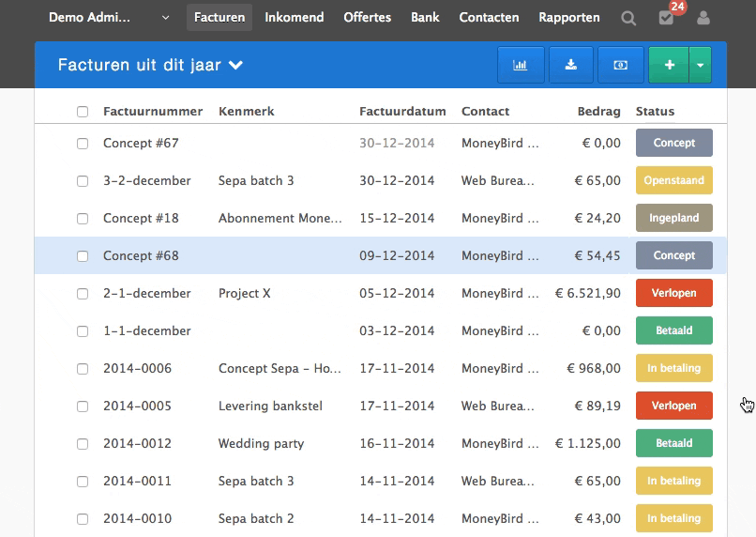The height and width of the screenshot is (537, 756).
Task: Click the download export icon button
Action: pyautogui.click(x=570, y=65)
